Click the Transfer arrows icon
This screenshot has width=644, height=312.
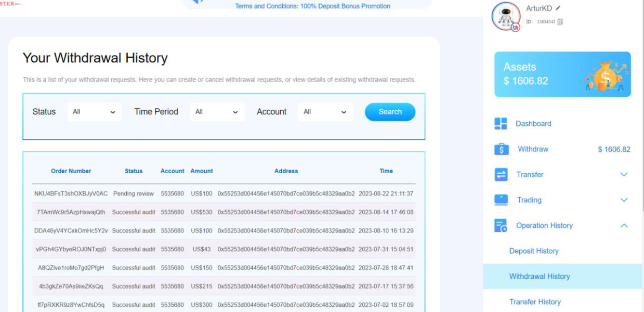(x=501, y=175)
